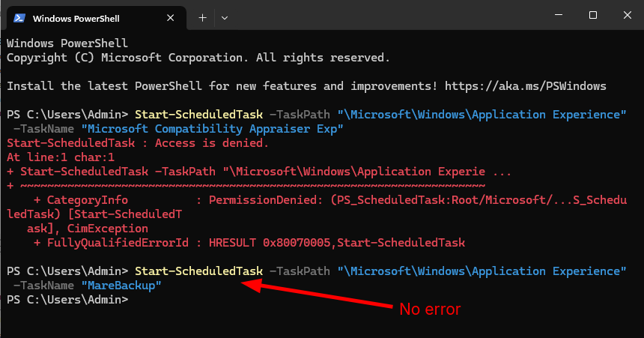
Task: Click the PowerShell icon in the tab
Action: point(19,18)
